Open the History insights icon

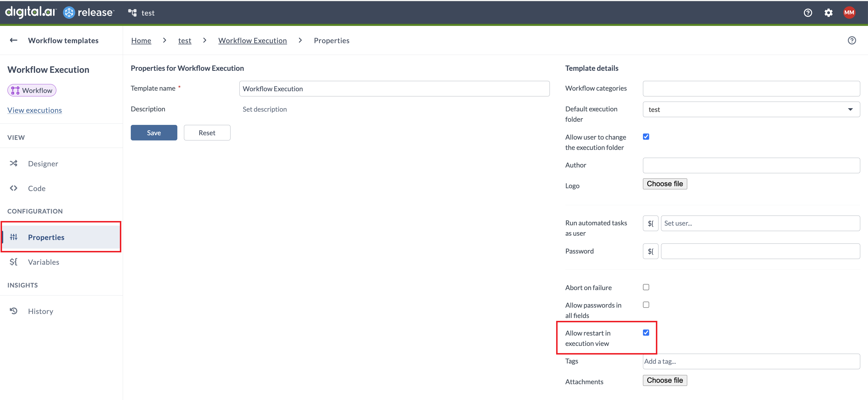click(x=14, y=311)
